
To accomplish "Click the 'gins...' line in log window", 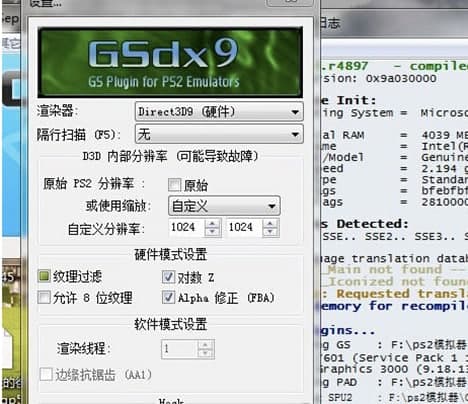I will [x=348, y=331].
